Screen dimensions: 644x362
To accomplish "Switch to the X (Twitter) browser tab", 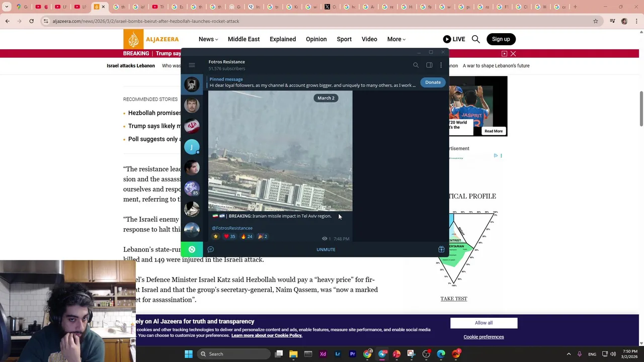I will [328, 7].
